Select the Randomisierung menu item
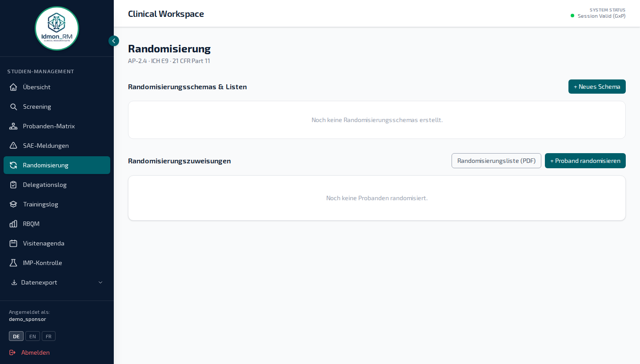 57,165
